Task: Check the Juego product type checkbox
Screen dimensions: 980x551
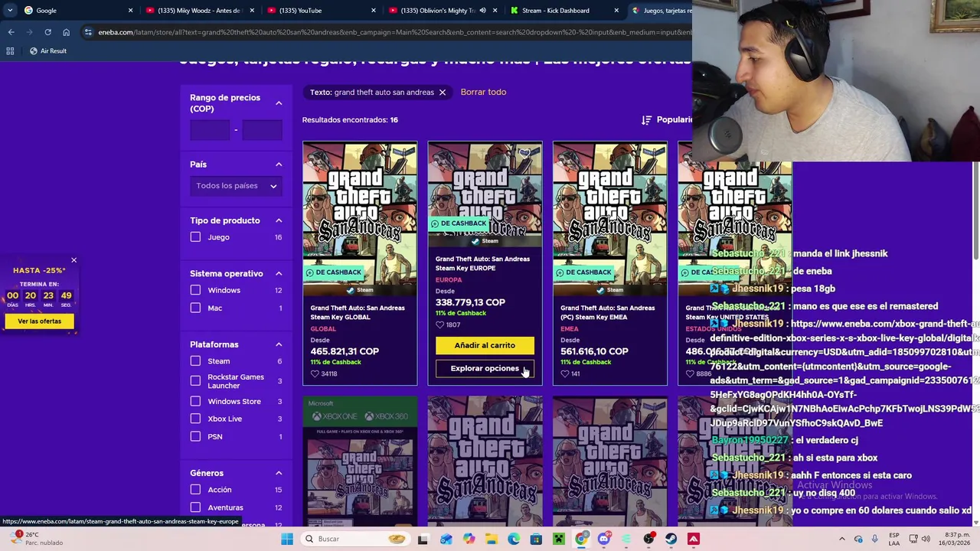Action: [195, 237]
